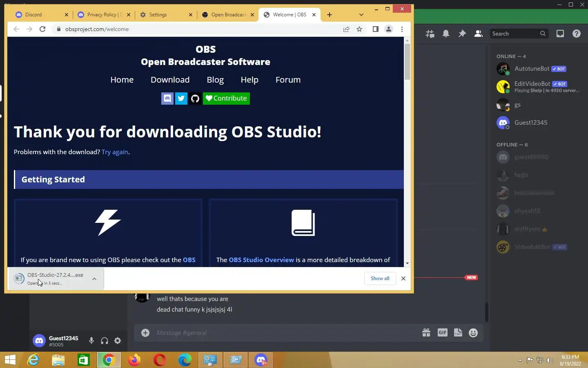
Task: Launch Firefox from taskbar
Action: (134, 360)
